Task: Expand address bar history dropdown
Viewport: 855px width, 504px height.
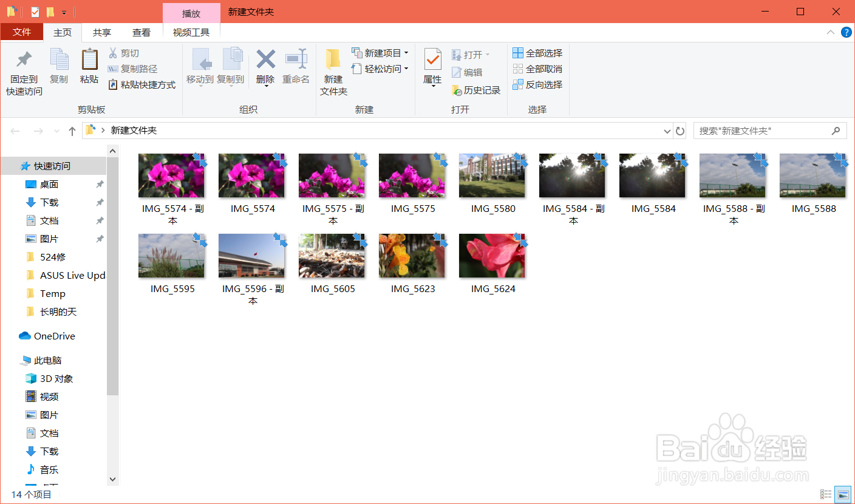Action: point(667,131)
